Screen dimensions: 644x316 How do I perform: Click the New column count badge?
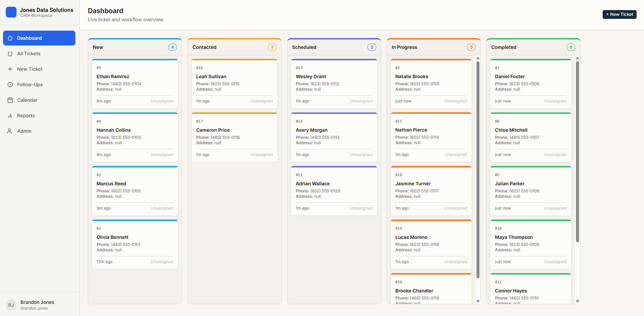point(173,47)
